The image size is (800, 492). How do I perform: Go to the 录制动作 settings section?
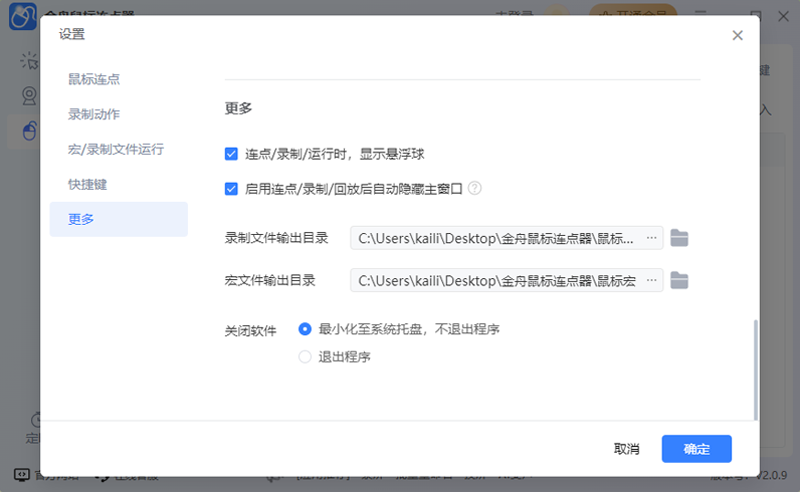[94, 114]
